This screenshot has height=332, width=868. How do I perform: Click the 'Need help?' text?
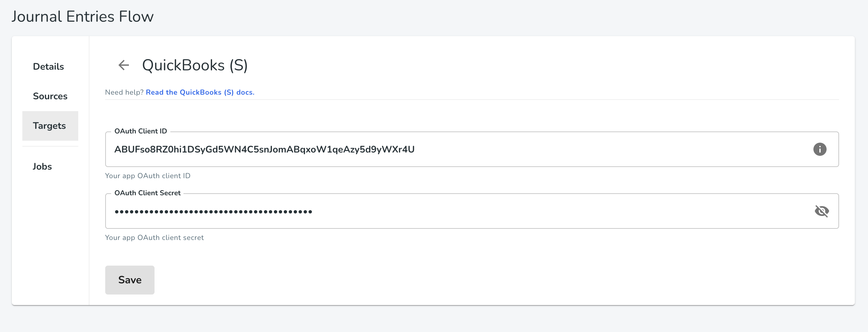click(x=124, y=92)
